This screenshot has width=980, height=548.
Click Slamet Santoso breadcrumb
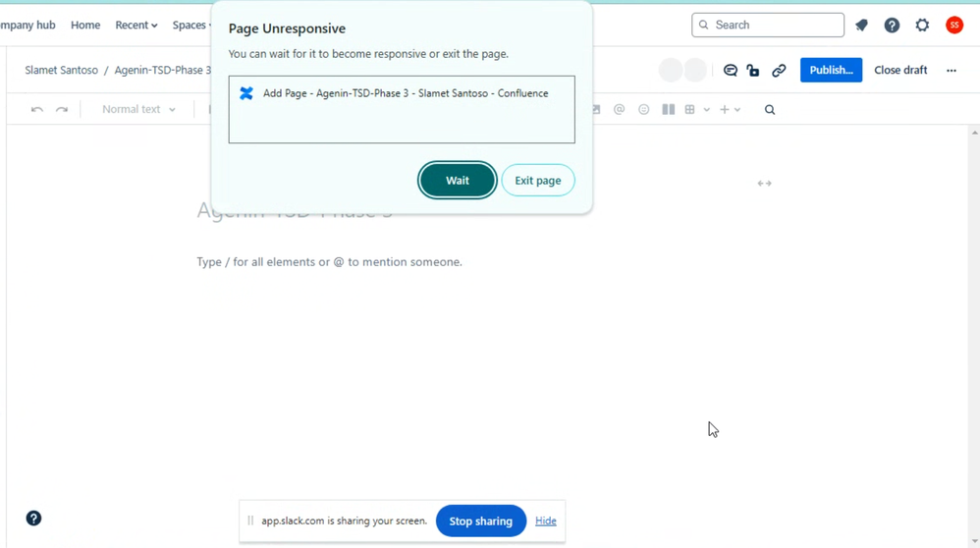coord(61,70)
